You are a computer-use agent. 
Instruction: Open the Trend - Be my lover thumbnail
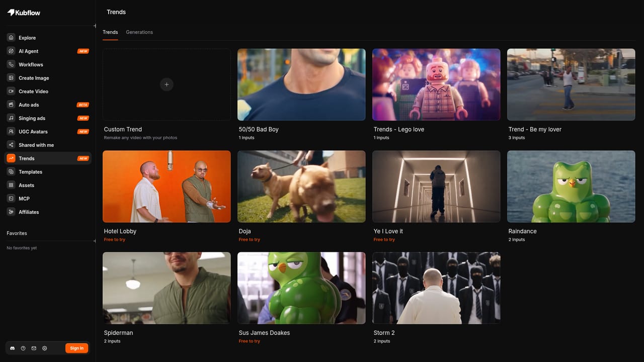571,84
